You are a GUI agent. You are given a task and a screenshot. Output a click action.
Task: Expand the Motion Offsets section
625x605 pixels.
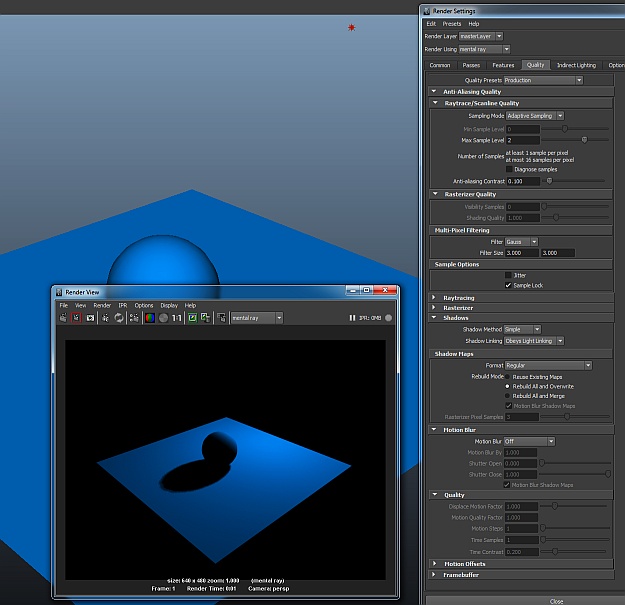click(x=435, y=564)
